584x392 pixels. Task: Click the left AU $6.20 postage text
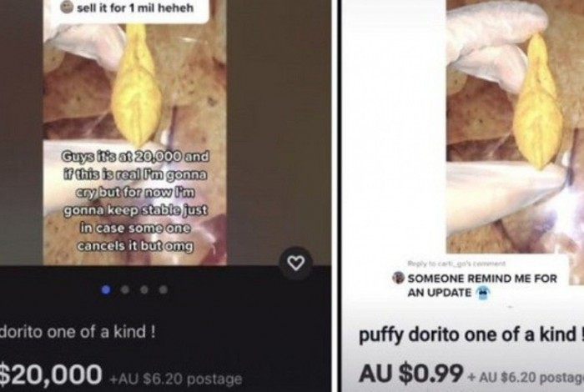(176, 379)
